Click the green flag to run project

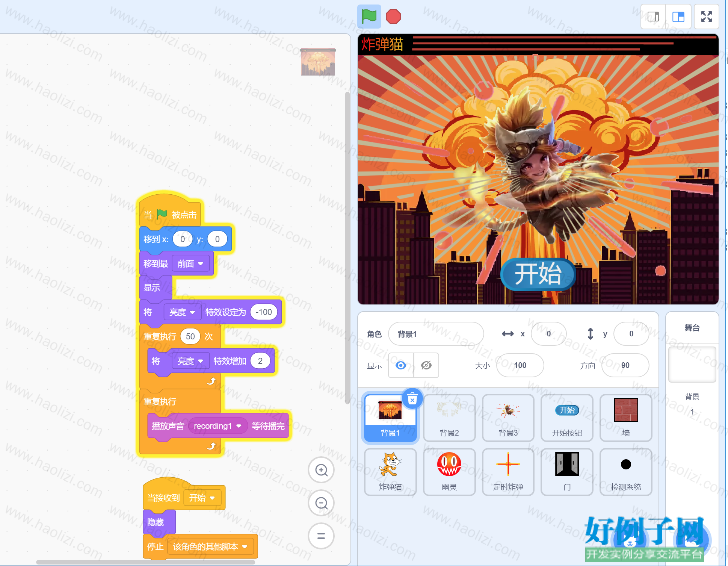pos(369,17)
